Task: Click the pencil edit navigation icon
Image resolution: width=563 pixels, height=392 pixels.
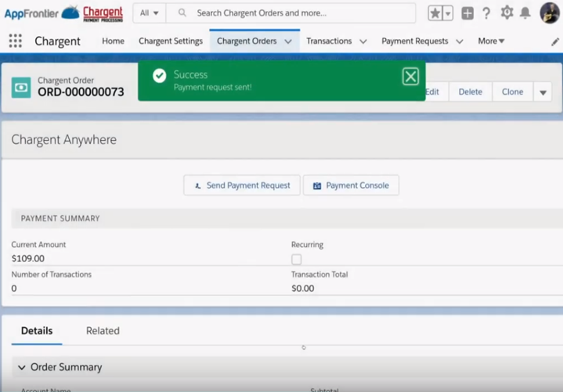Action: 554,41
